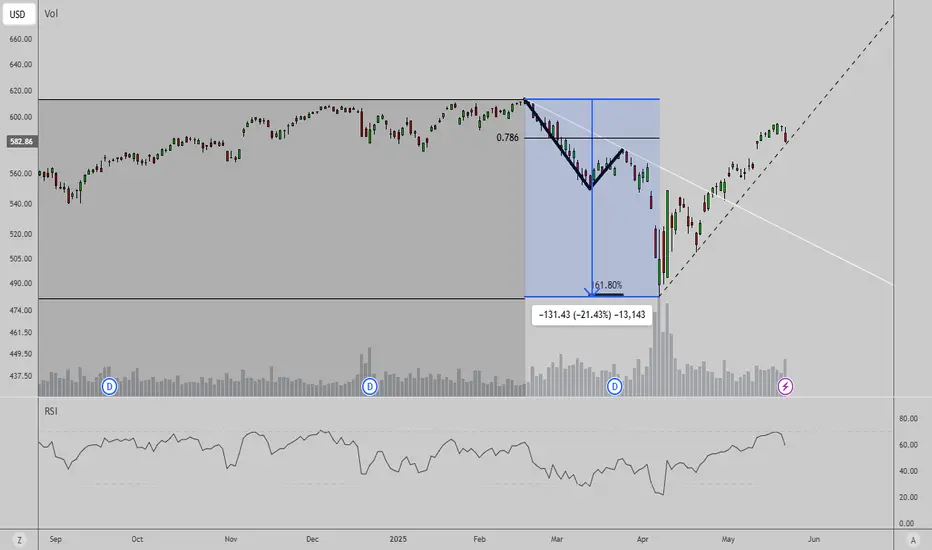Click the May label on time axis
The height and width of the screenshot is (550, 932).
[x=728, y=539]
